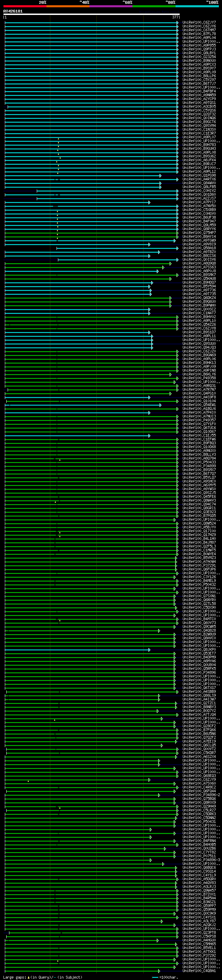The width and height of the screenshot is (222, 980).
Task: Open hit UniRef100_B6UF38
Action: (199, 217)
